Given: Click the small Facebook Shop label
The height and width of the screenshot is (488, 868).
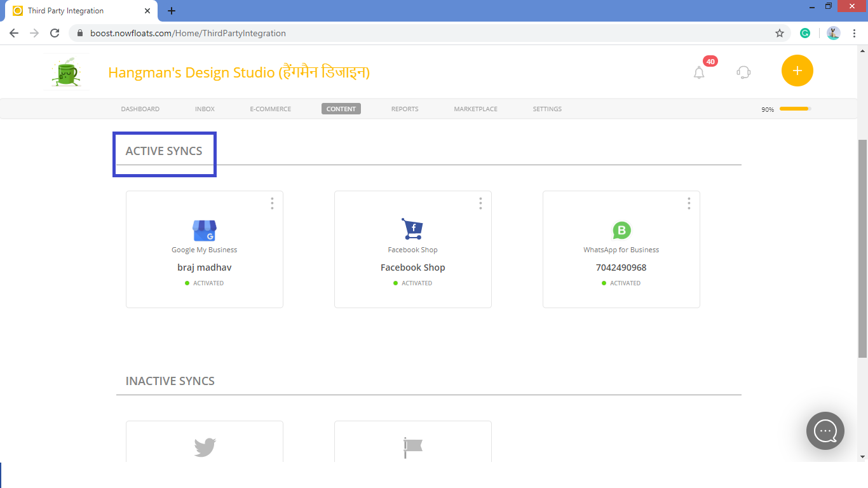Looking at the screenshot, I should [x=413, y=250].
